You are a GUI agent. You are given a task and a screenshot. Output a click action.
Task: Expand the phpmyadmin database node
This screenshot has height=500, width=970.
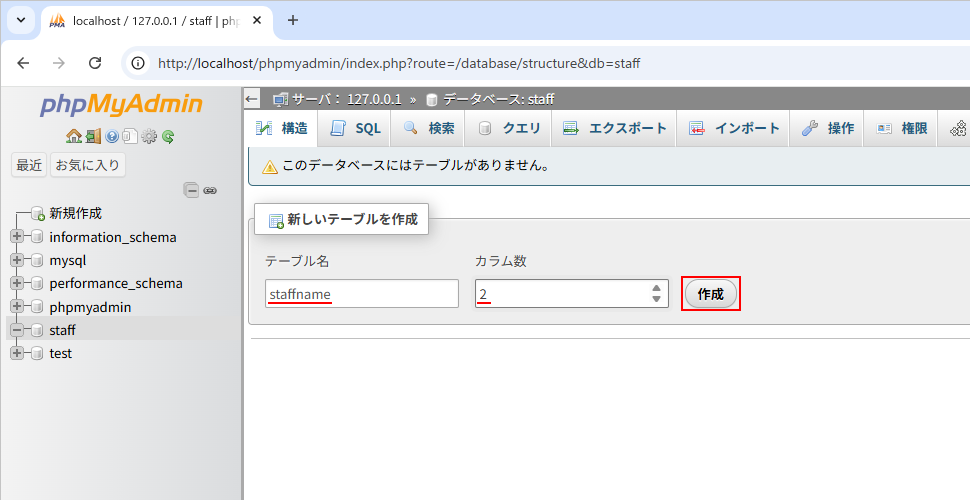17,307
